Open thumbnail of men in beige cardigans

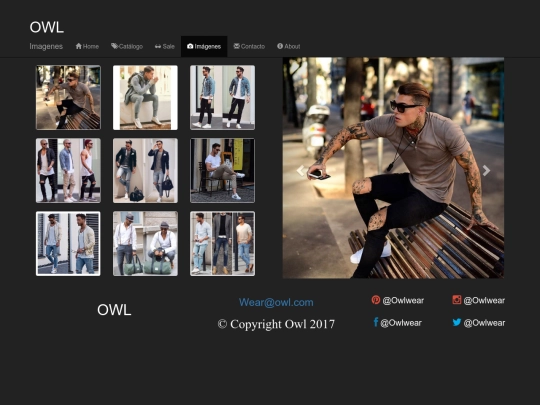[x=68, y=243]
